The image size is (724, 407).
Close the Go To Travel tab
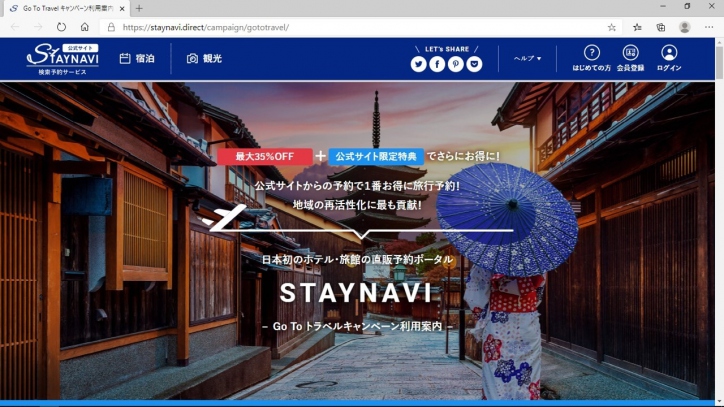(x=122, y=8)
